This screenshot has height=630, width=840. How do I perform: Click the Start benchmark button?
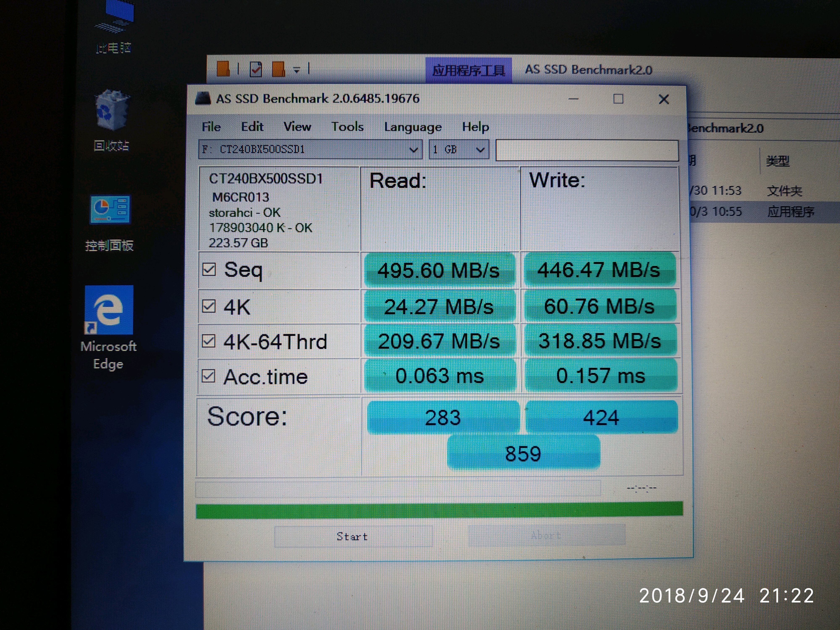click(x=353, y=536)
